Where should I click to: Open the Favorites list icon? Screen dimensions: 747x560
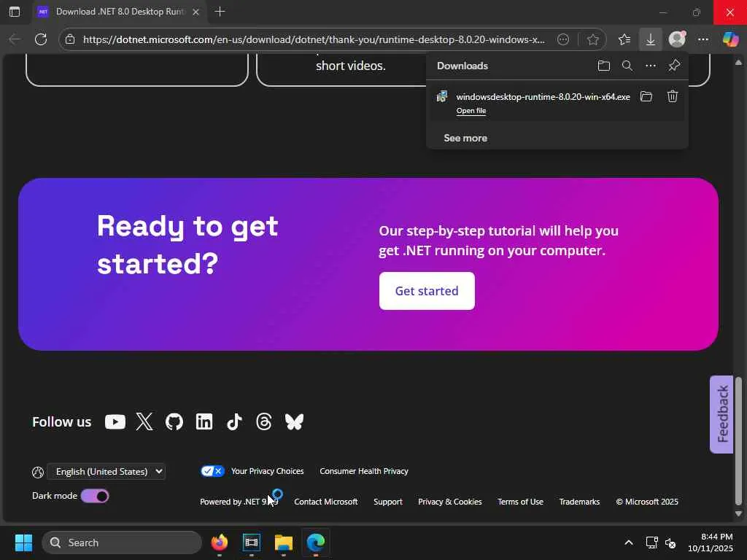click(x=624, y=39)
